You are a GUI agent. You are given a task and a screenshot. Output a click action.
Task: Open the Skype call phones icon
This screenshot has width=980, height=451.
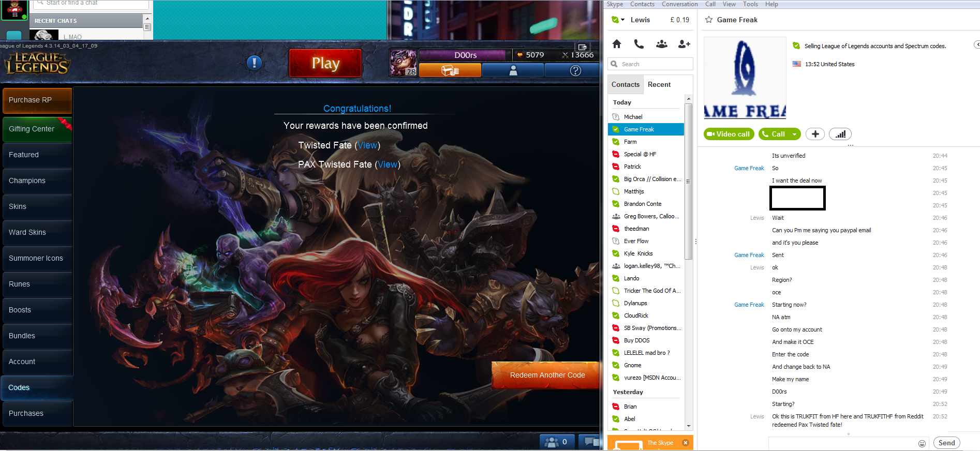click(x=639, y=44)
